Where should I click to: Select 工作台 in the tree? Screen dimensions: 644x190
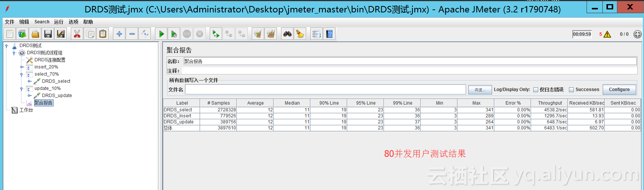tap(26, 110)
